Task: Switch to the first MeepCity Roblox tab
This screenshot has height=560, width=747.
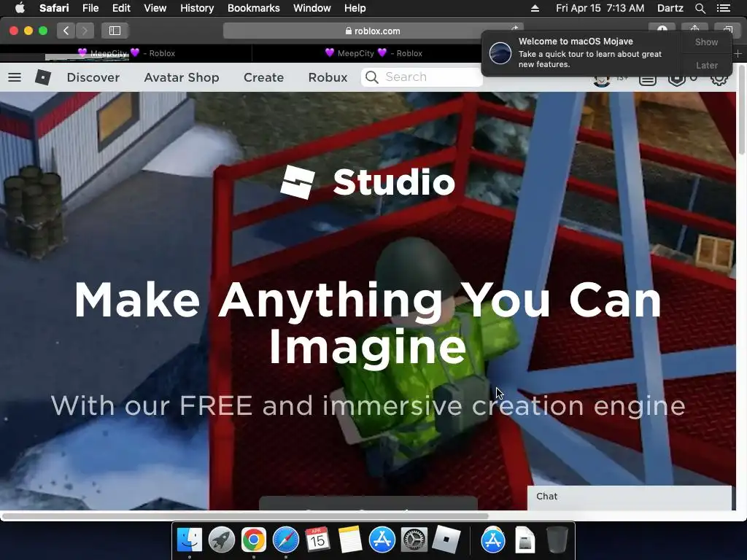Action: point(126,53)
